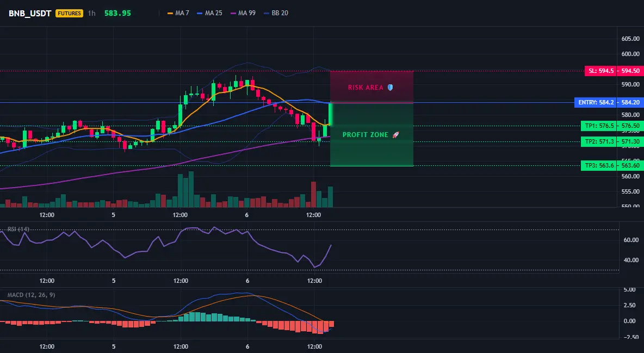Screen dimensions: 644x353
Task: Click the 576.50 green price label
Action: pyautogui.click(x=630, y=126)
